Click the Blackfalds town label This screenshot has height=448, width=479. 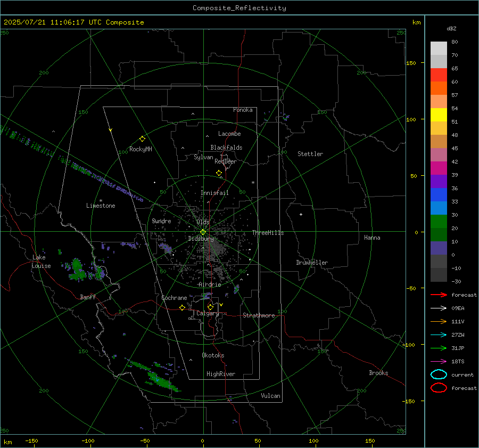pyautogui.click(x=226, y=148)
